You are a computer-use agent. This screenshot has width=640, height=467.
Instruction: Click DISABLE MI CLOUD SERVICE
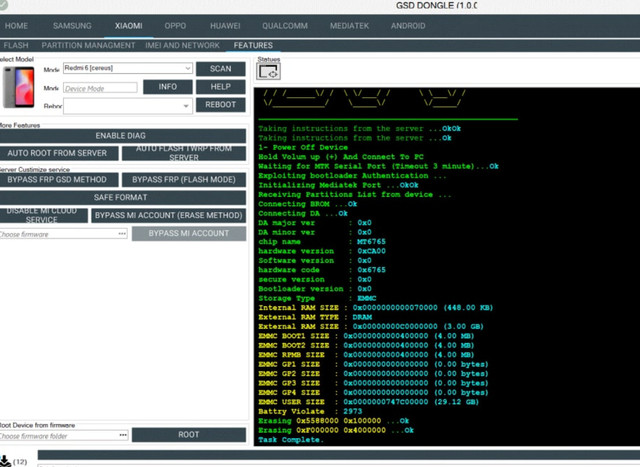[42, 215]
